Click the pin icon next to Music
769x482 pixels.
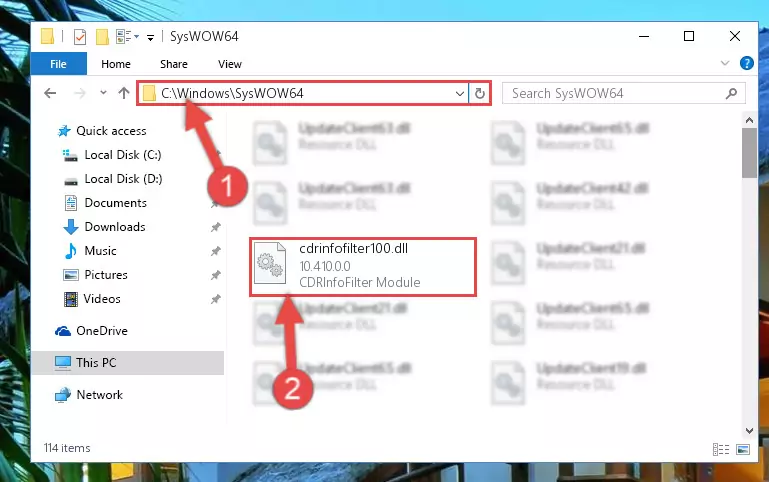[215, 251]
